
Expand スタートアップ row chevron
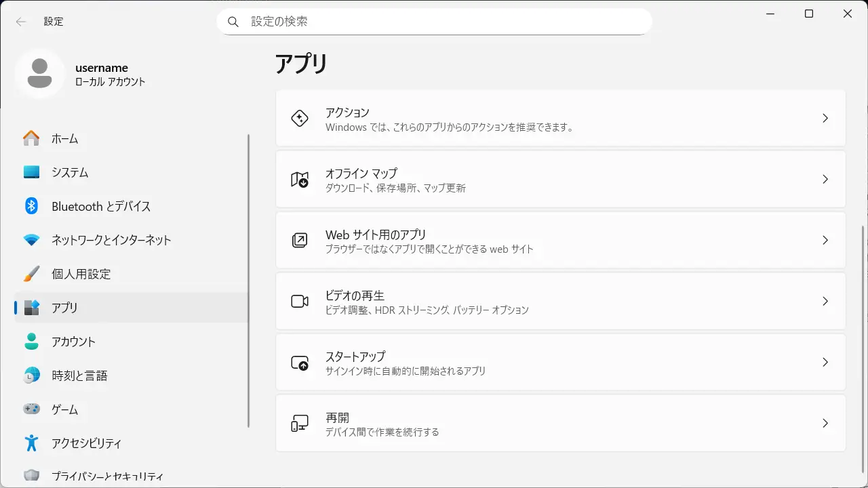pyautogui.click(x=825, y=363)
